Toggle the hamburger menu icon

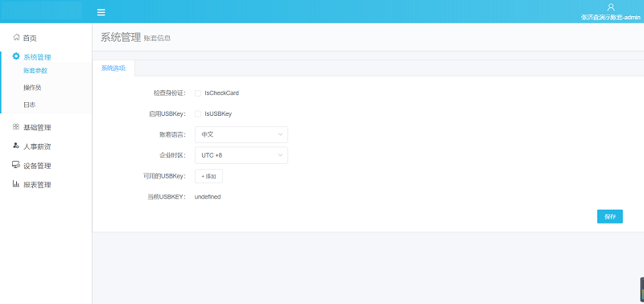pyautogui.click(x=101, y=12)
